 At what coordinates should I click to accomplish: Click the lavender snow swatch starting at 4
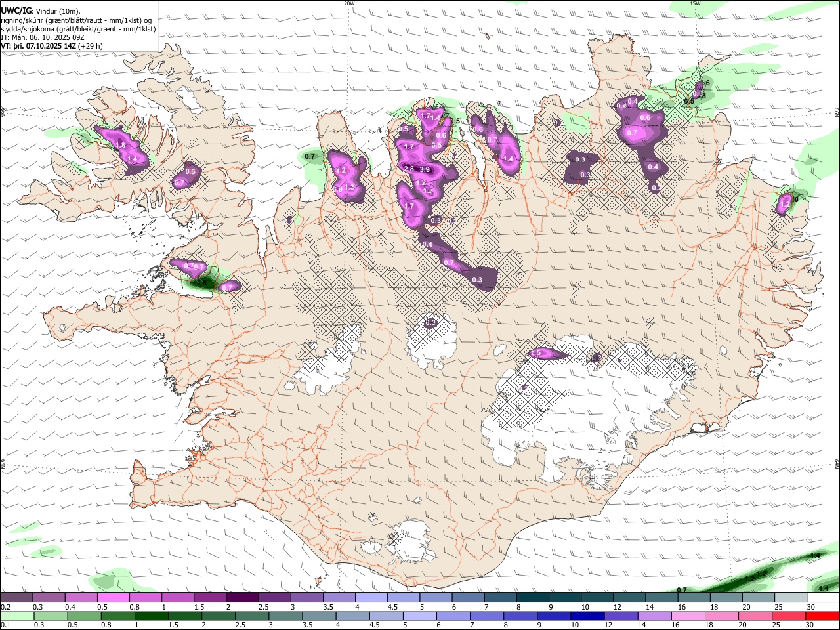point(371,598)
